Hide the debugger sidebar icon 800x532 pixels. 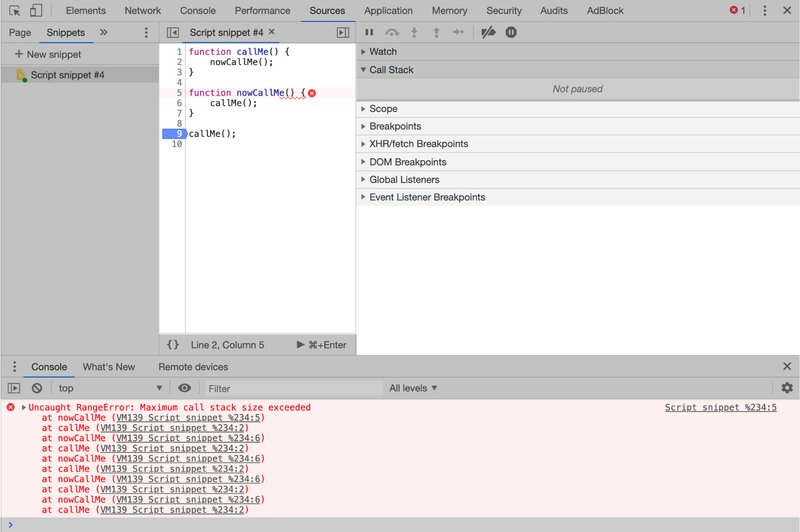pos(343,33)
